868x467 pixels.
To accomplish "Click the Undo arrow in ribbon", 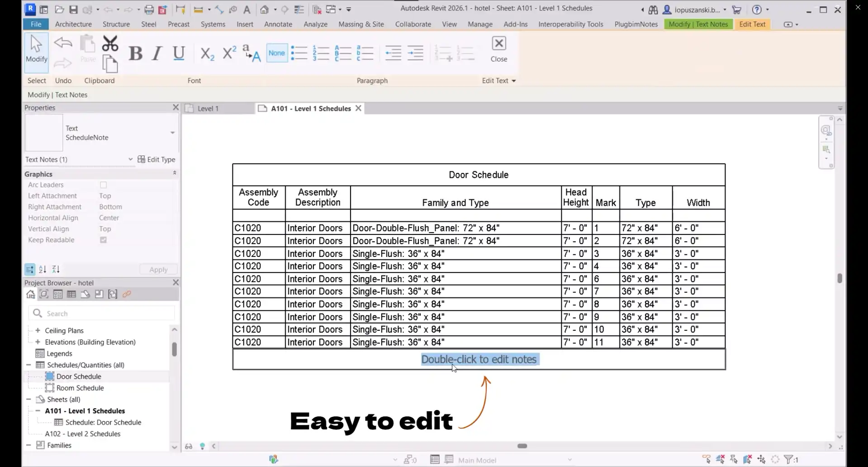I will pos(63,43).
